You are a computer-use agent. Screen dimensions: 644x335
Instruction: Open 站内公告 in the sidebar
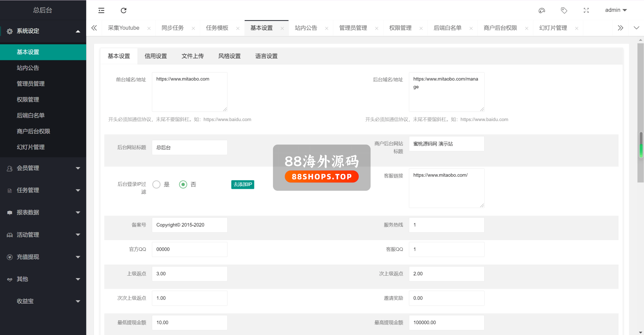(x=28, y=68)
